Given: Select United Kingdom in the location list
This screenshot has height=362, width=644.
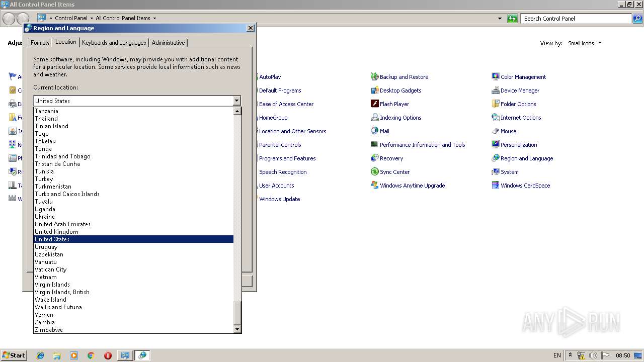Looking at the screenshot, I should (x=133, y=232).
